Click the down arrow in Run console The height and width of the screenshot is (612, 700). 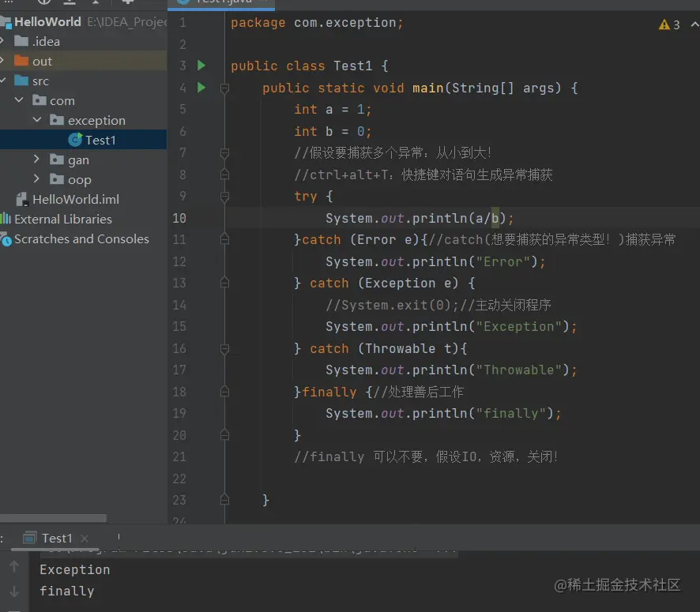click(x=14, y=591)
